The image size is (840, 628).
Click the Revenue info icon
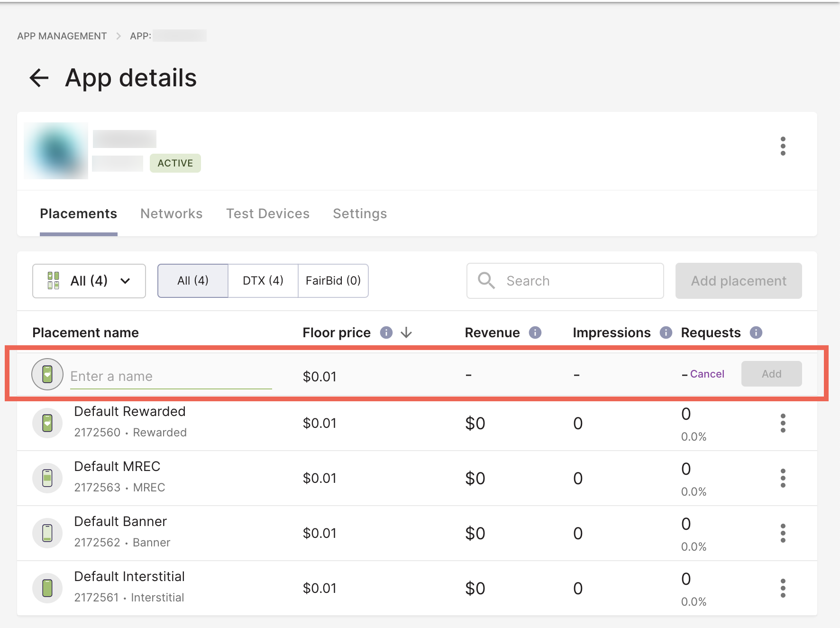535,332
